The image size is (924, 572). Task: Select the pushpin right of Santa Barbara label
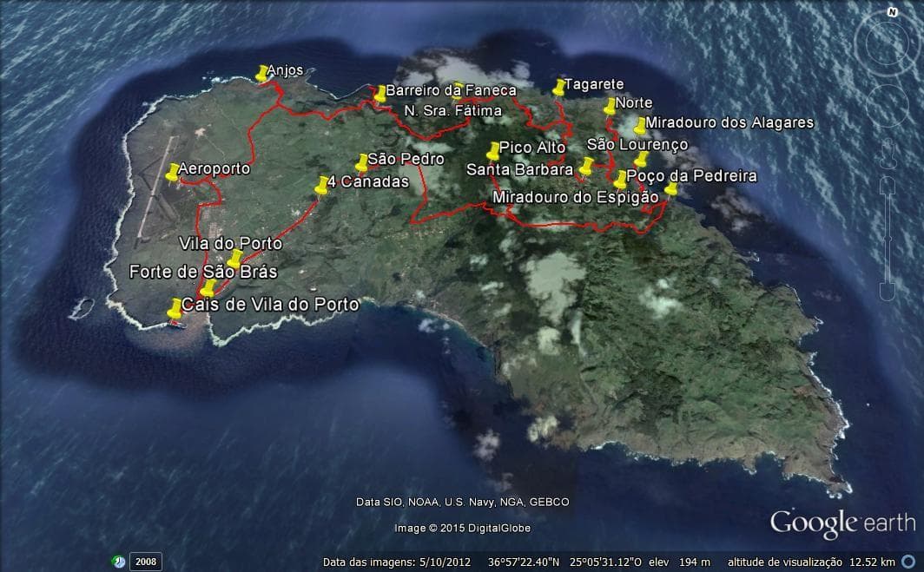585,166
